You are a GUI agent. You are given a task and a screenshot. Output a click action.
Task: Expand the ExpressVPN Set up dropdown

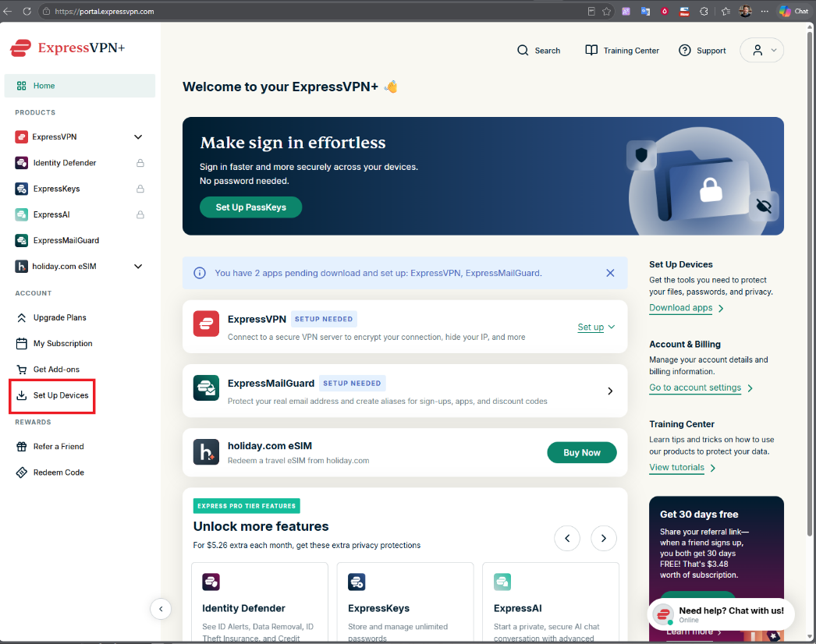pyautogui.click(x=596, y=327)
